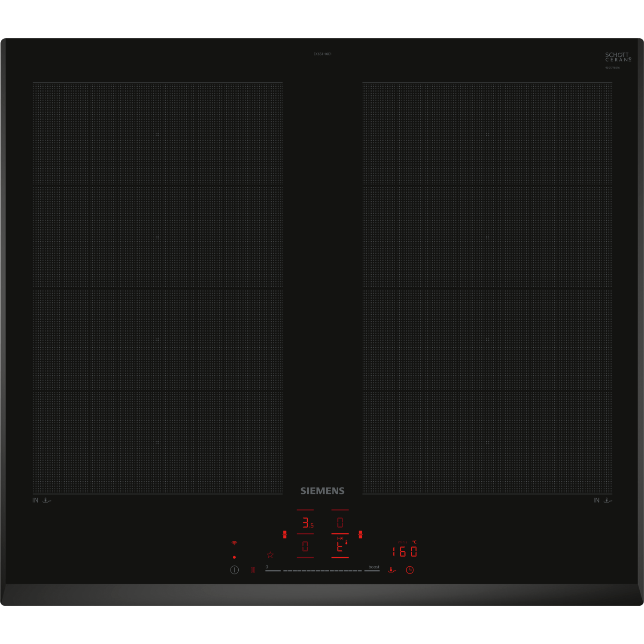This screenshot has width=644, height=644.
Task: Tap the 160 temperature display
Action: pos(405,552)
